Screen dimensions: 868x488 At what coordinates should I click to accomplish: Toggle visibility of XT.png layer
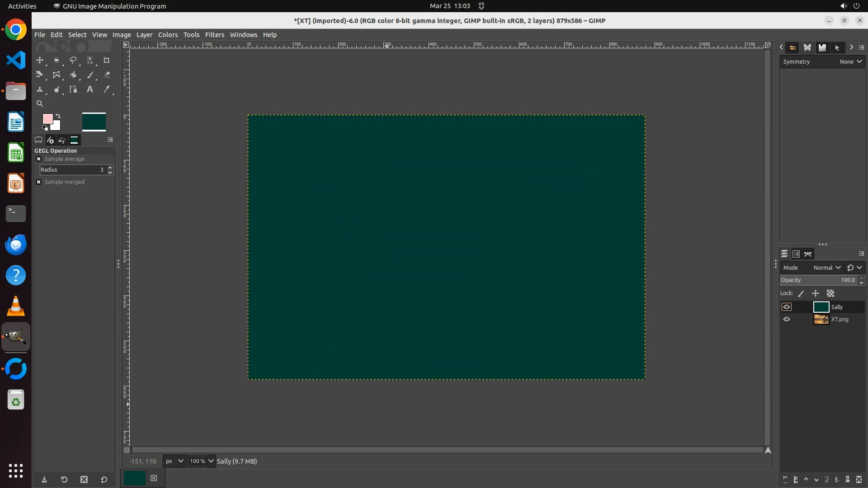[787, 319]
